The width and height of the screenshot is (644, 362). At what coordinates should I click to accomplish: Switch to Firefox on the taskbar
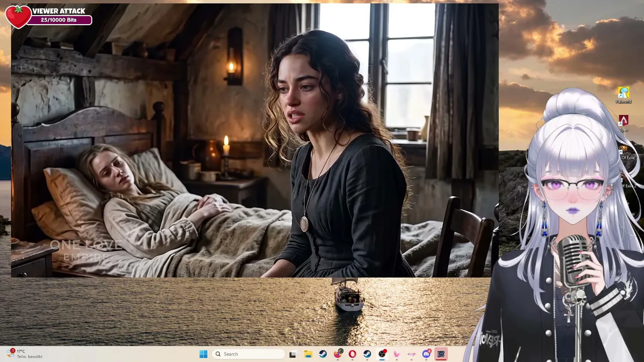(x=338, y=354)
